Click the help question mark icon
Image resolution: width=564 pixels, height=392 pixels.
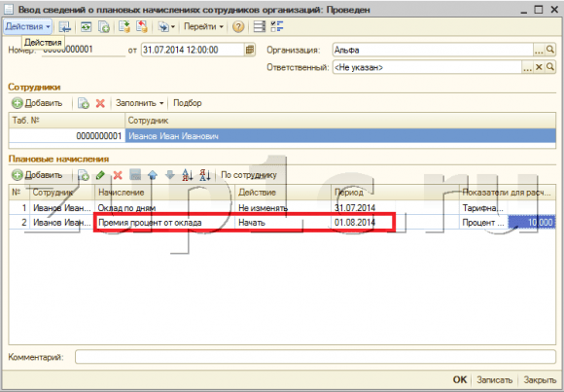[238, 27]
